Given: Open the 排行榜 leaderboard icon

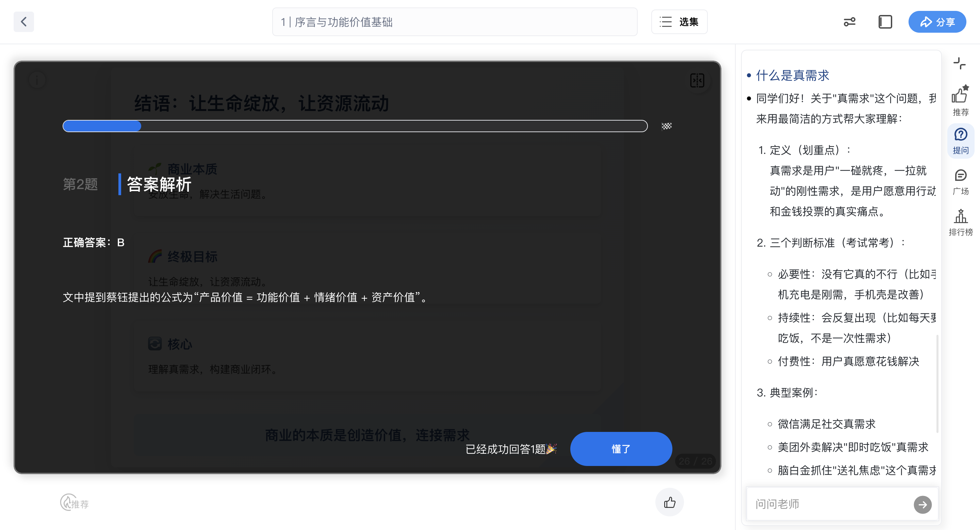Looking at the screenshot, I should click(x=960, y=223).
